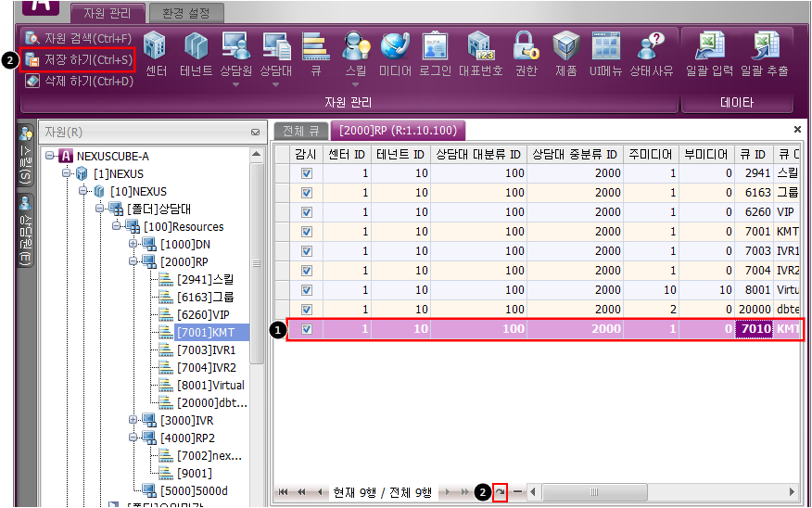Collapse the [1]NEXUS tree node
The height and width of the screenshot is (508, 812).
click(x=67, y=173)
